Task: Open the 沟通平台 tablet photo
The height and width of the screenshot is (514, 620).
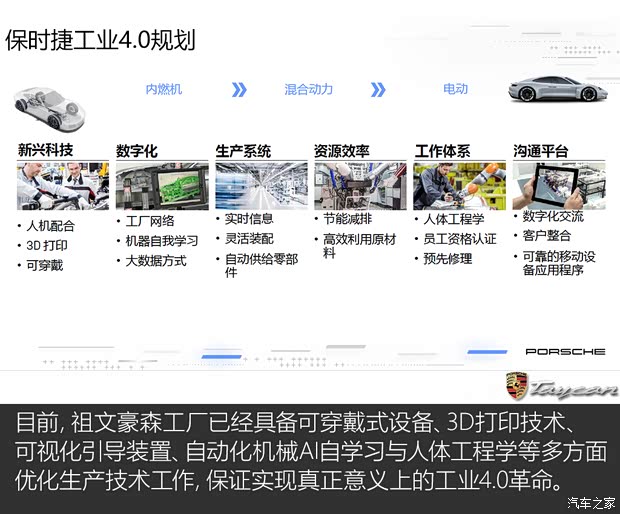Action: pyautogui.click(x=559, y=186)
